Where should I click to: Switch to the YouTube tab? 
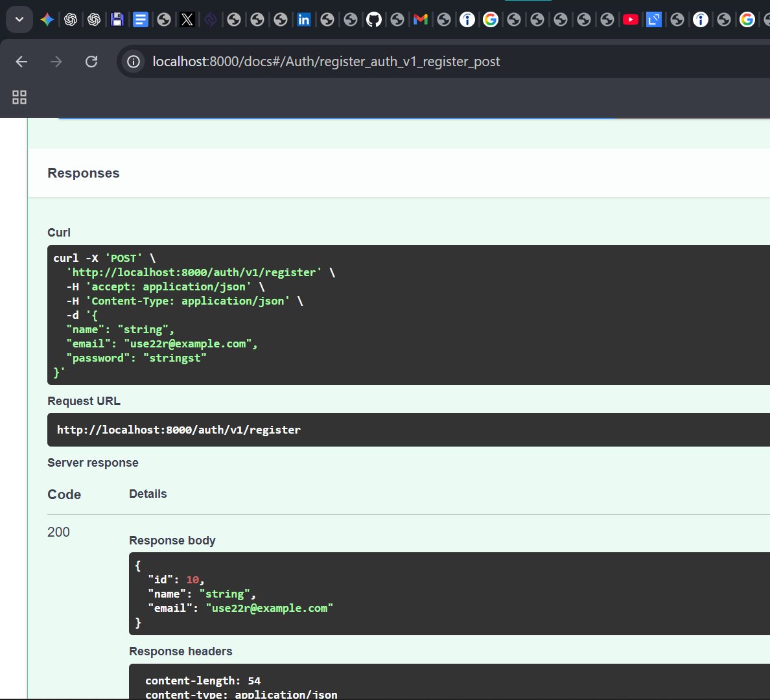pyautogui.click(x=630, y=19)
